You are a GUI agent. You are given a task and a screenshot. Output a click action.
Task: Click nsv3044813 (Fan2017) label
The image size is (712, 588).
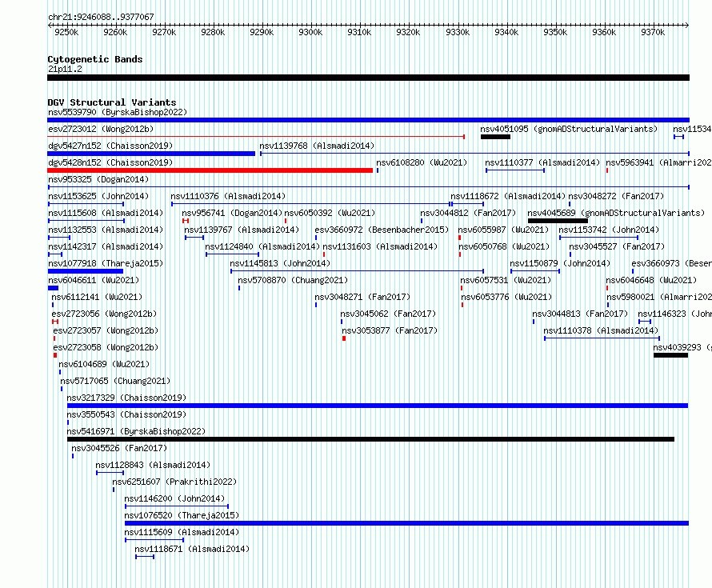coord(580,314)
